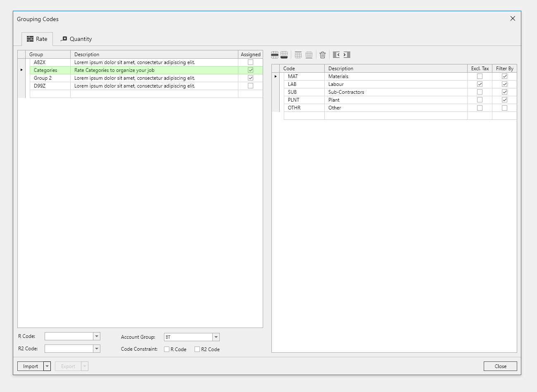Click the indent right arrow icon
The width and height of the screenshot is (537, 392).
[347, 55]
